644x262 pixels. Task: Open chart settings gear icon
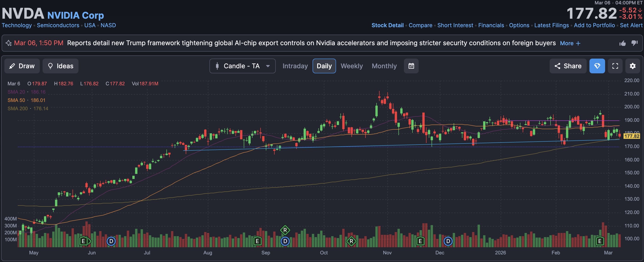[x=632, y=66]
